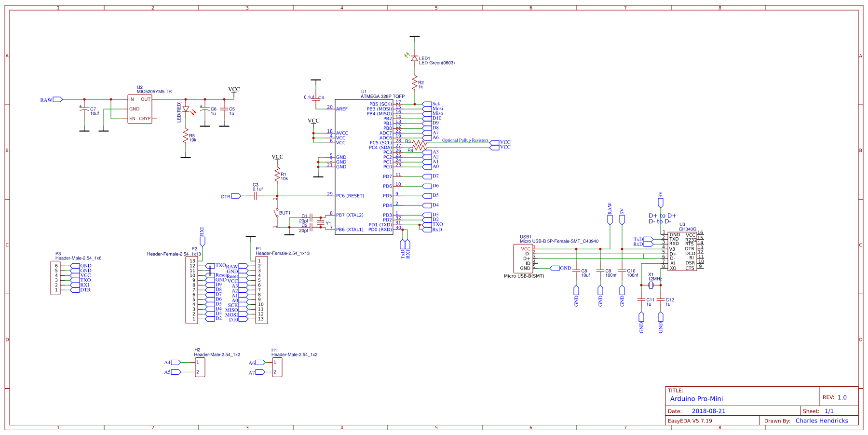The width and height of the screenshot is (868, 435).
Task: Select the MIC5205YM5 voltage regulator U2
Action: tap(140, 109)
